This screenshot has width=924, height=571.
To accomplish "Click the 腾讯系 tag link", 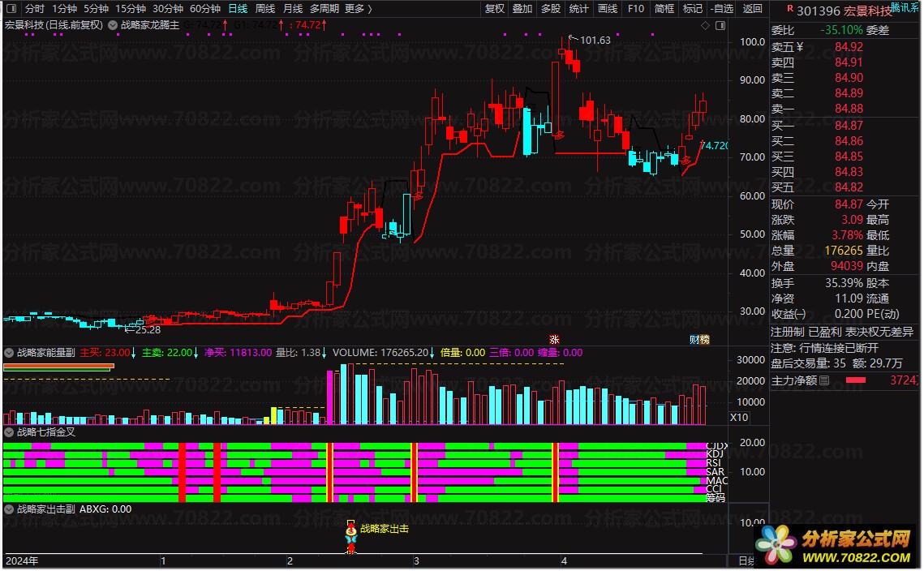I will [x=905, y=7].
